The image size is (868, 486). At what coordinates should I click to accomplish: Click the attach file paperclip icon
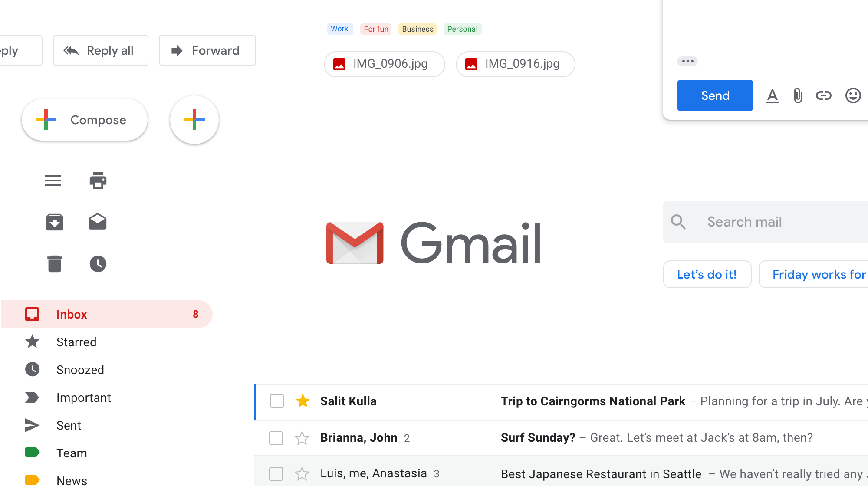pyautogui.click(x=798, y=95)
